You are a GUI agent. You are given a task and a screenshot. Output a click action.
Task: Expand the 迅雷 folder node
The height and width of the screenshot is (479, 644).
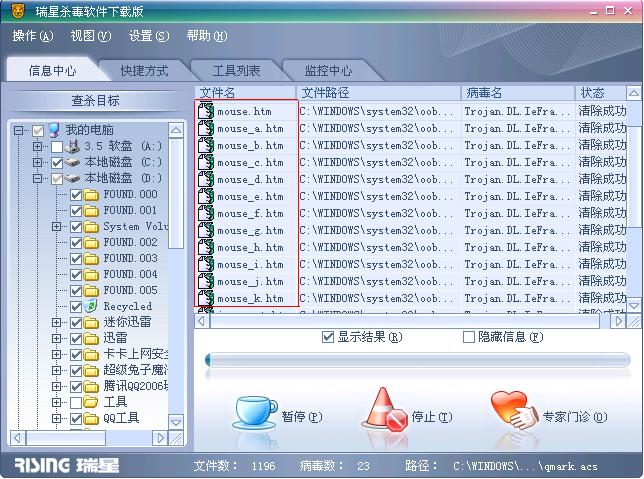(57, 338)
